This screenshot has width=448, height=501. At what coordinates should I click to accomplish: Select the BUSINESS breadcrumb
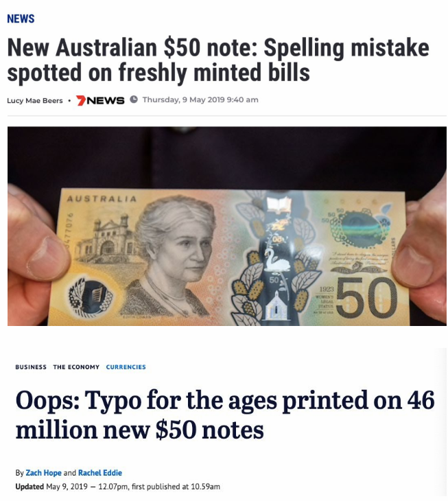click(31, 366)
